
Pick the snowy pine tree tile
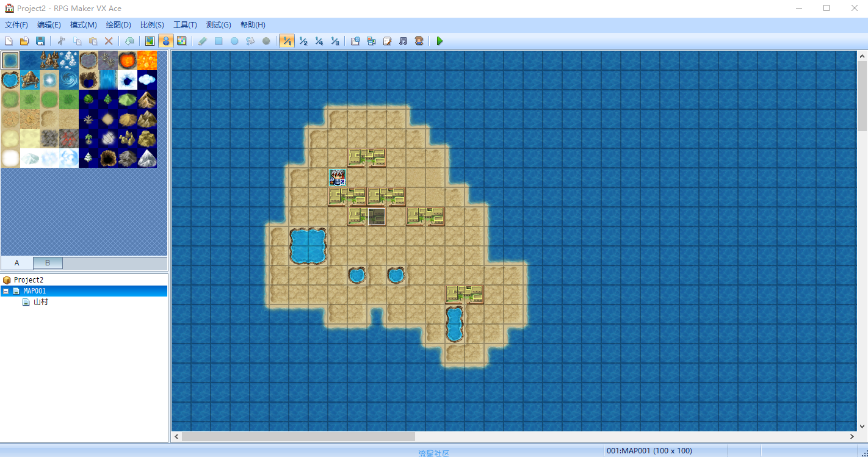[89, 158]
